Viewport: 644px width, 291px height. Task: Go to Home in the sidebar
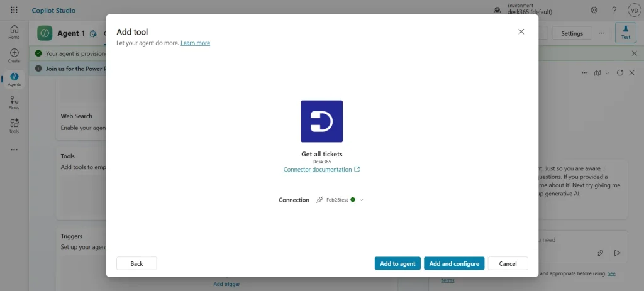(14, 32)
